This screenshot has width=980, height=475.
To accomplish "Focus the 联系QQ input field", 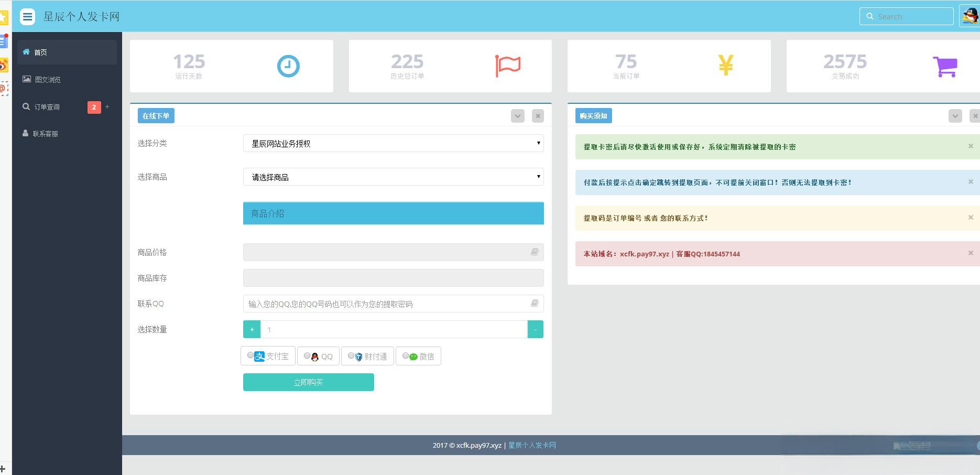I will (x=393, y=304).
